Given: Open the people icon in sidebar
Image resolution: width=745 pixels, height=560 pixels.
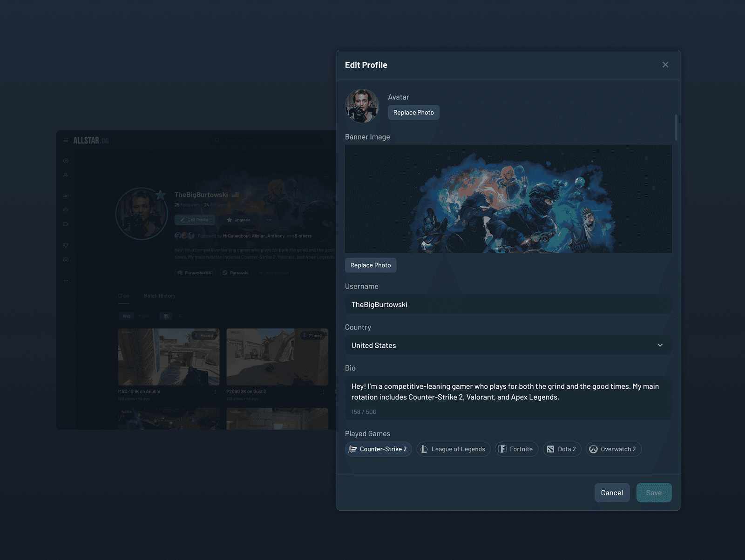Looking at the screenshot, I should (66, 175).
